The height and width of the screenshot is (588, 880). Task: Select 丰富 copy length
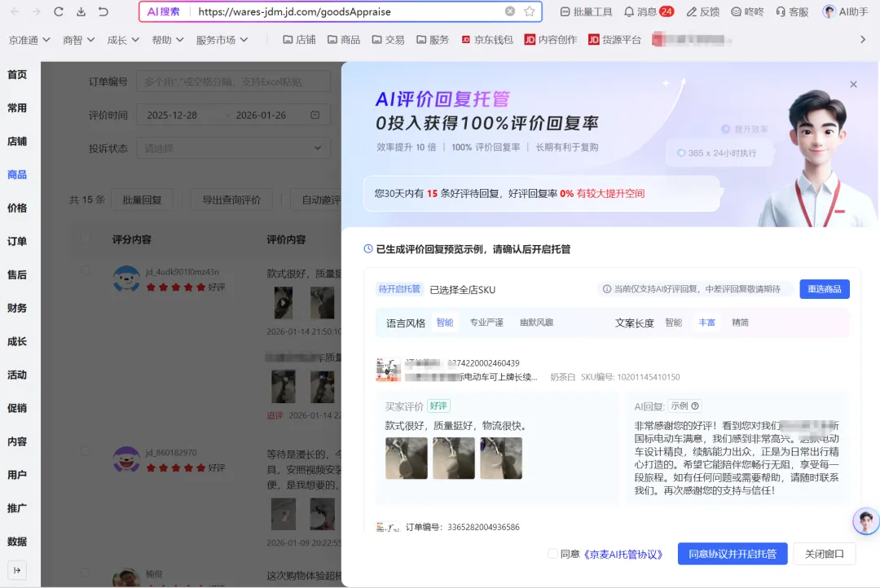point(706,323)
